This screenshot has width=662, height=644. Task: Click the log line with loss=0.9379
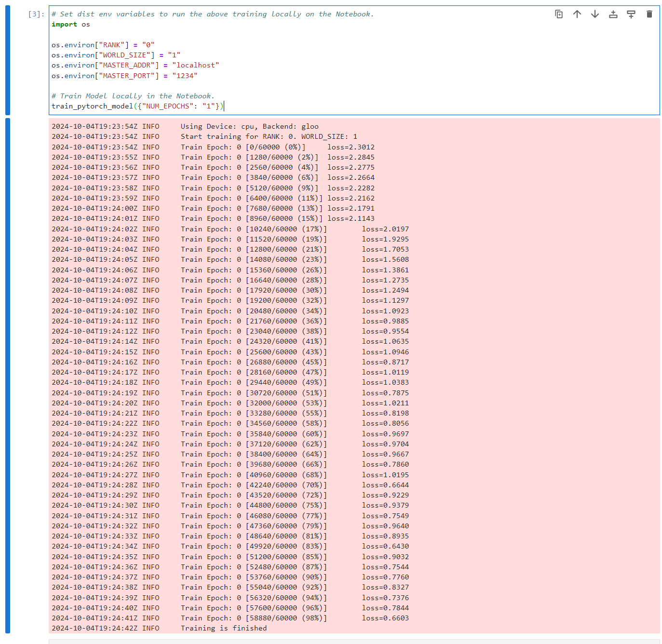pyautogui.click(x=230, y=505)
